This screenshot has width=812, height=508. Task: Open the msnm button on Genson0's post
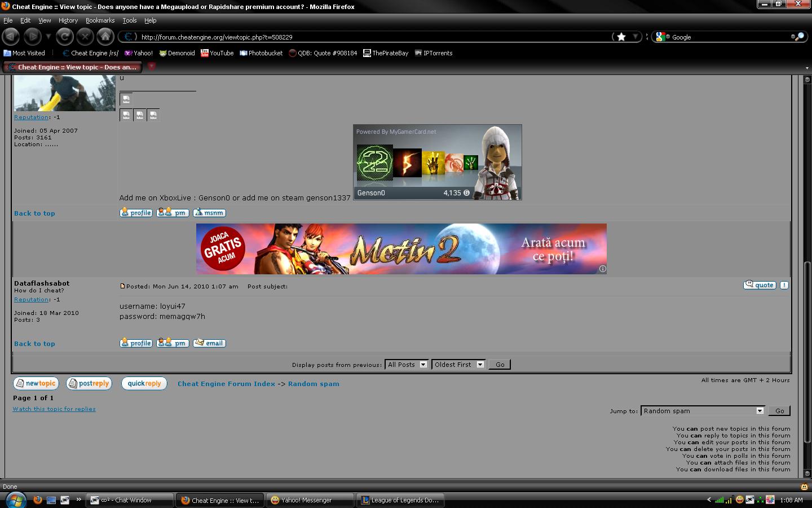[209, 213]
